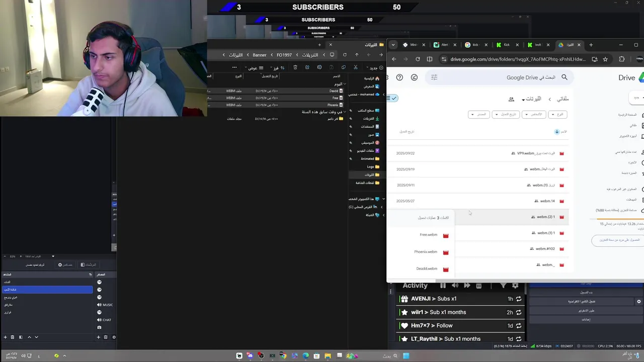Viewport: 644px width, 362px height.
Task: Switch to the ivolt Chrome tab
Action: click(538, 45)
